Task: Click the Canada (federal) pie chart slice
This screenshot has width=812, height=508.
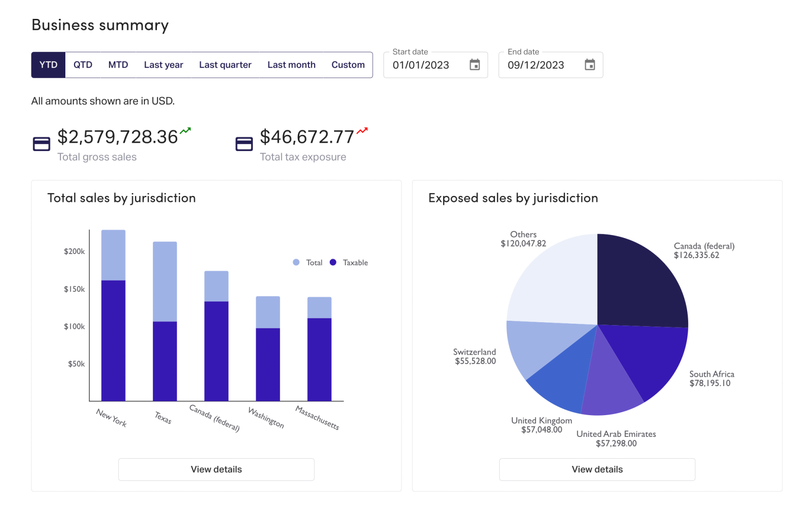Action: pos(639,285)
